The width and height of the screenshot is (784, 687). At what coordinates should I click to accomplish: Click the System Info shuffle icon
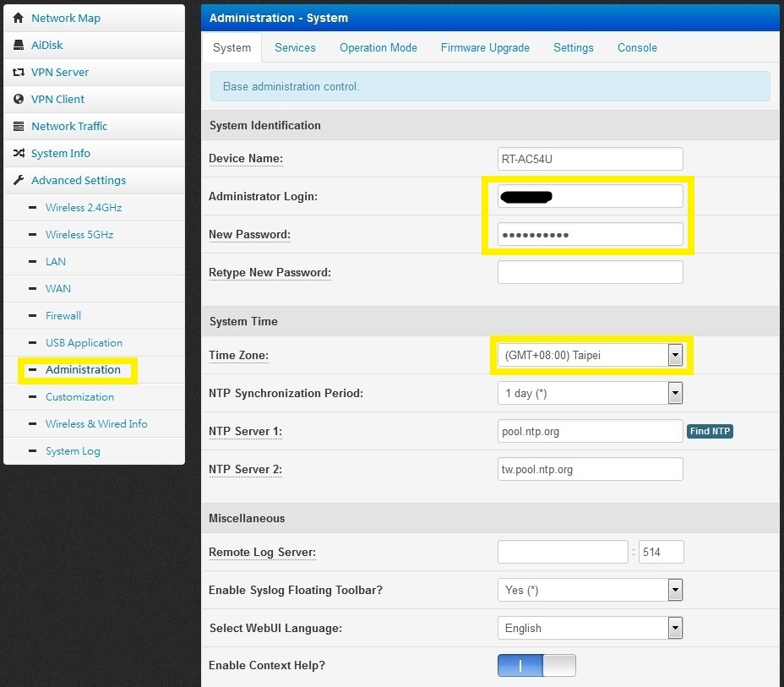pyautogui.click(x=19, y=153)
